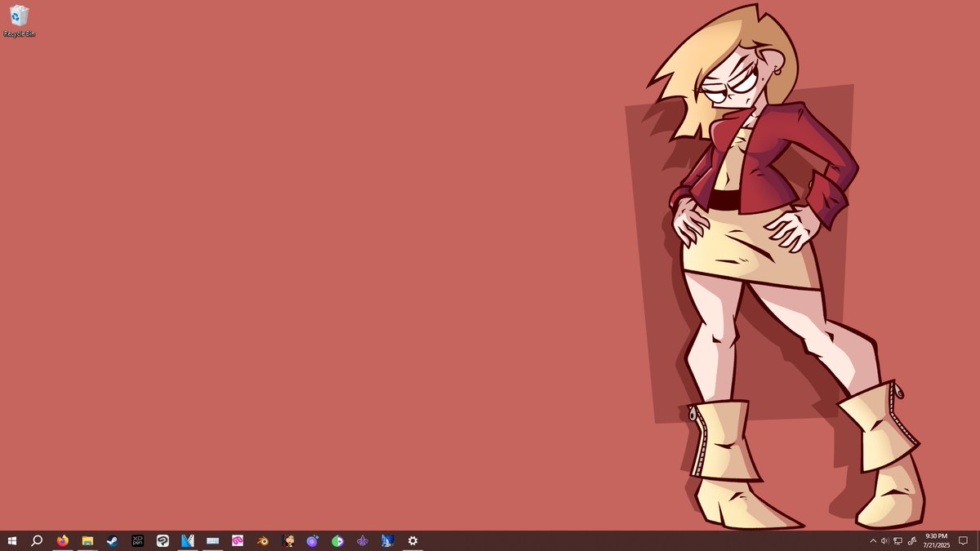
Task: Launch Blender from the taskbar
Action: (x=263, y=540)
